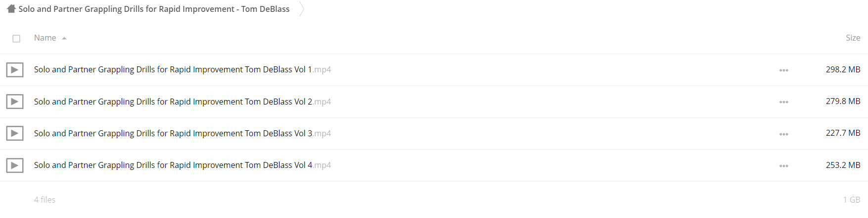Open the Vol 2.mp4 file name
868x218 pixels.
point(182,101)
